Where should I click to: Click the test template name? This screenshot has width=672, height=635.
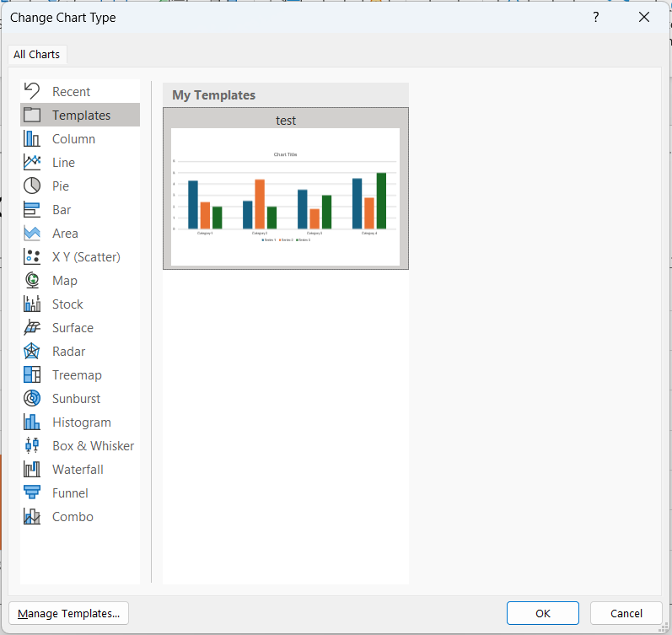click(286, 121)
